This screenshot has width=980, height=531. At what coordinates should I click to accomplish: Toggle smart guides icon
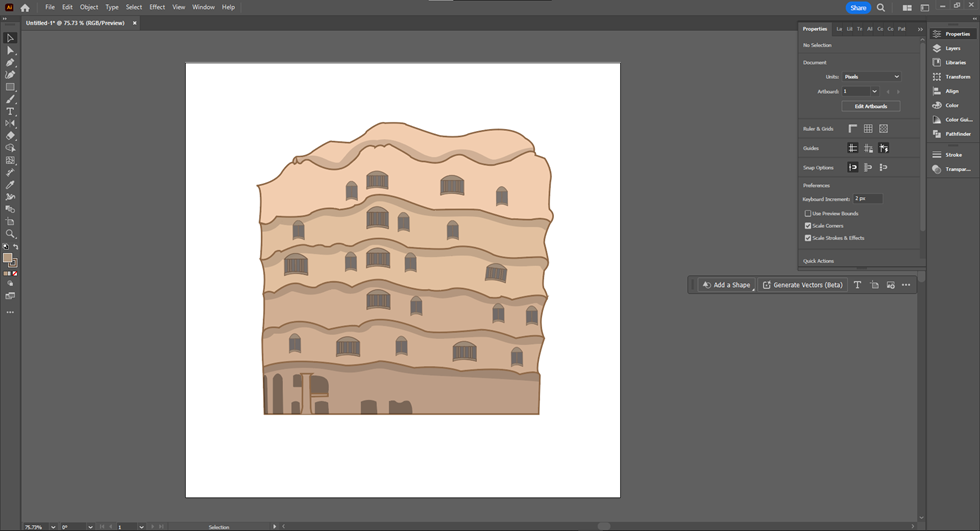point(883,148)
